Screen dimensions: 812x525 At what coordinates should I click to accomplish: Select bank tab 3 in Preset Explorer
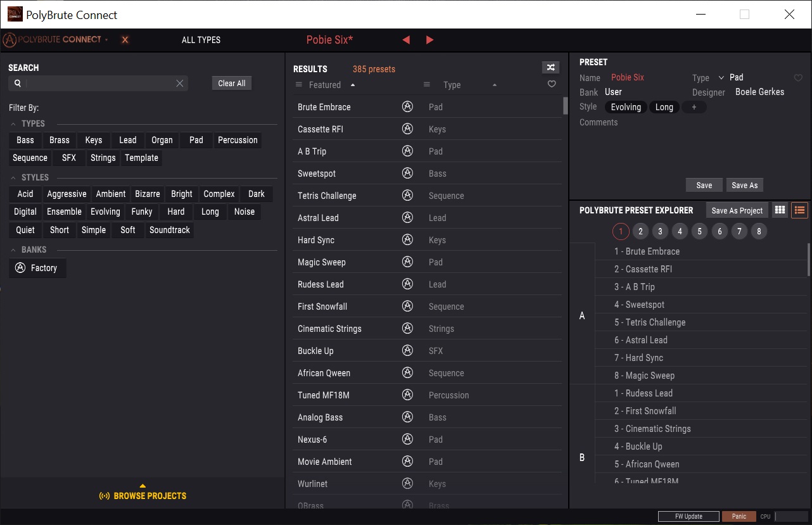point(660,231)
